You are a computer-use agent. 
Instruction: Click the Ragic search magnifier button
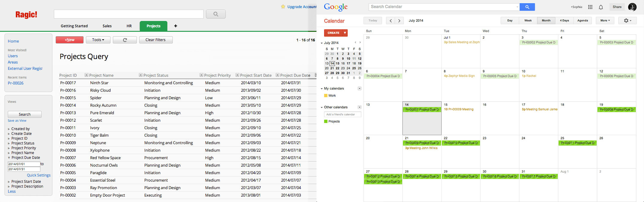(x=216, y=14)
